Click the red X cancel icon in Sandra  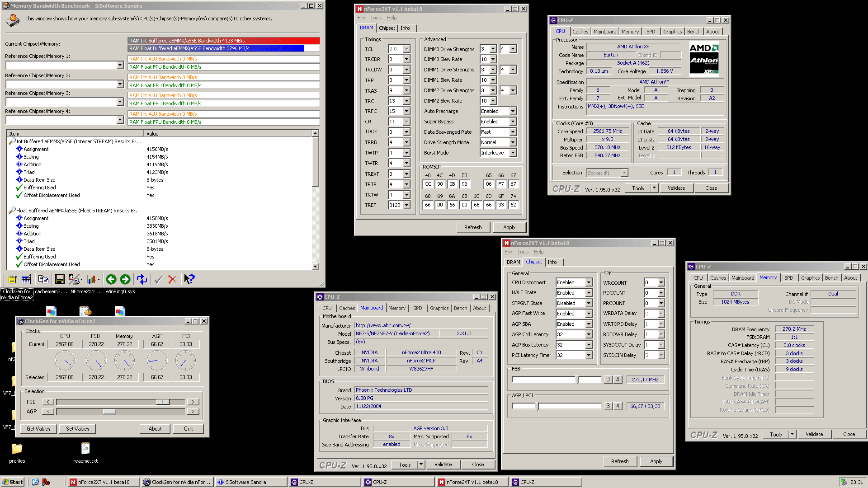coord(172,280)
